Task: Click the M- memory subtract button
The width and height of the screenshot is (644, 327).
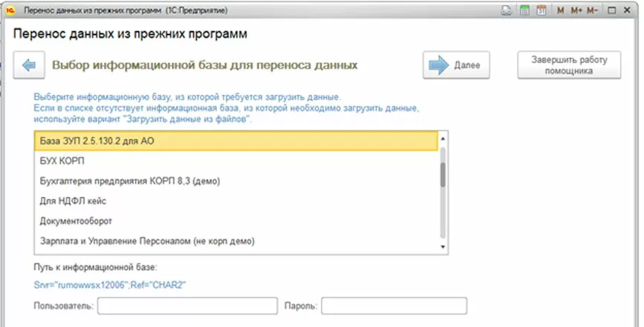Action: (592, 10)
